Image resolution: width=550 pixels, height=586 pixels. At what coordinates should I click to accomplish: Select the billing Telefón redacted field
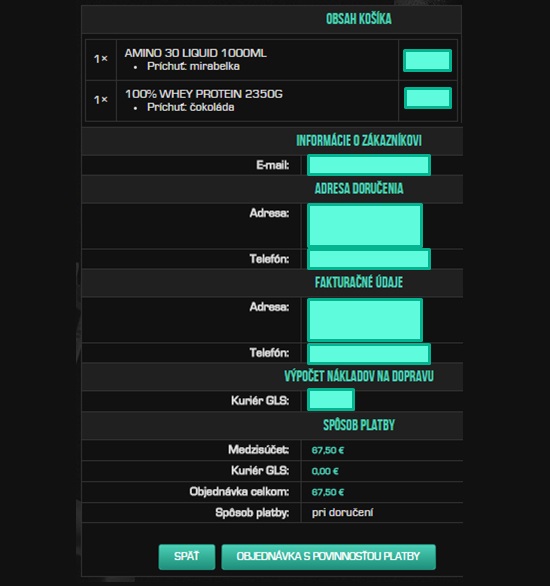(x=369, y=354)
